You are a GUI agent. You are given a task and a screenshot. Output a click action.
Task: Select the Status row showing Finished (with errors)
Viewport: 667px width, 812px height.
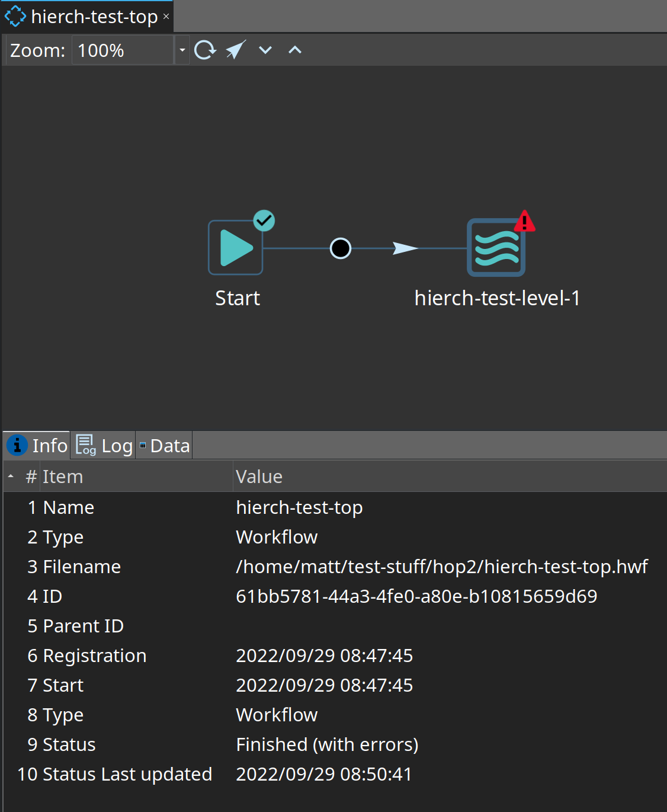pos(327,744)
